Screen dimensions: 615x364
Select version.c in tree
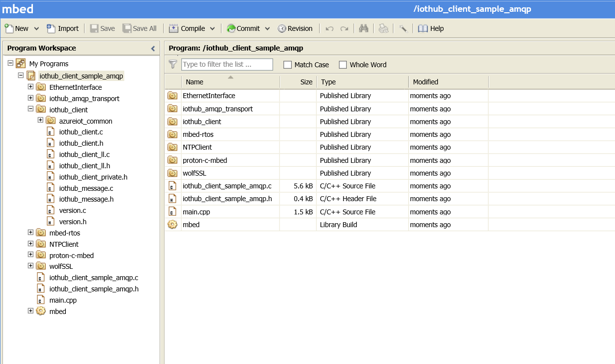coord(72,210)
